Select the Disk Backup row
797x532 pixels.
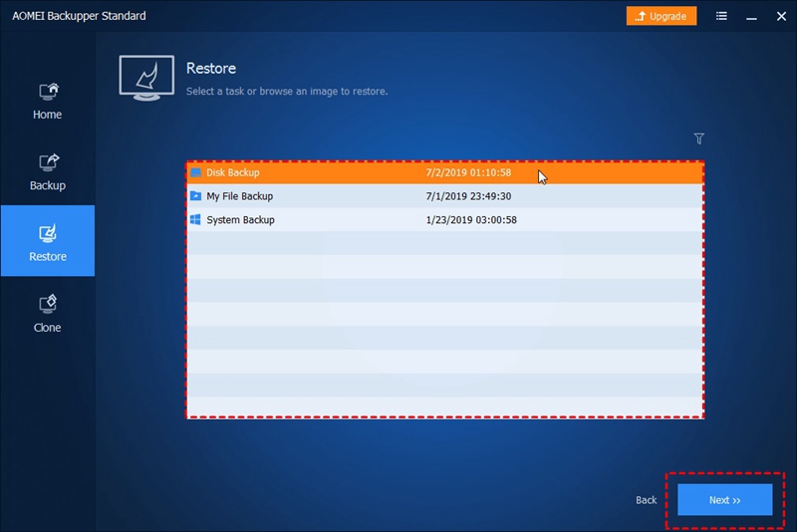click(444, 172)
